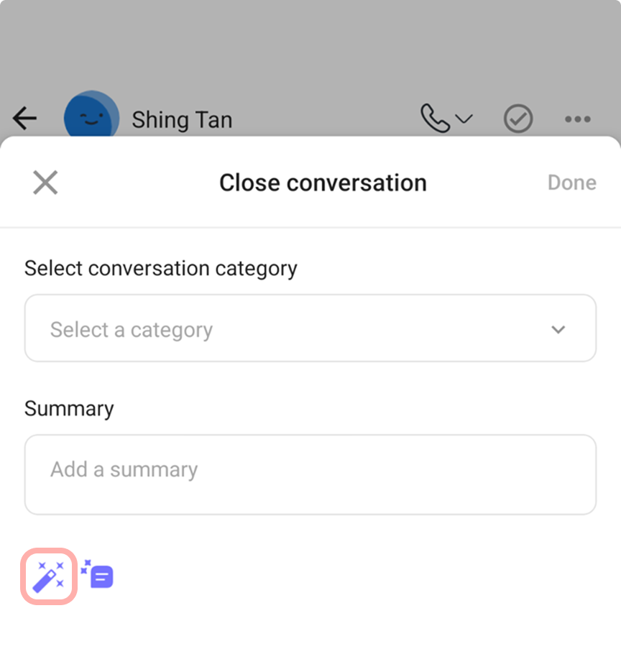Expand the call options chevron
Image resolution: width=621 pixels, height=672 pixels.
click(464, 119)
